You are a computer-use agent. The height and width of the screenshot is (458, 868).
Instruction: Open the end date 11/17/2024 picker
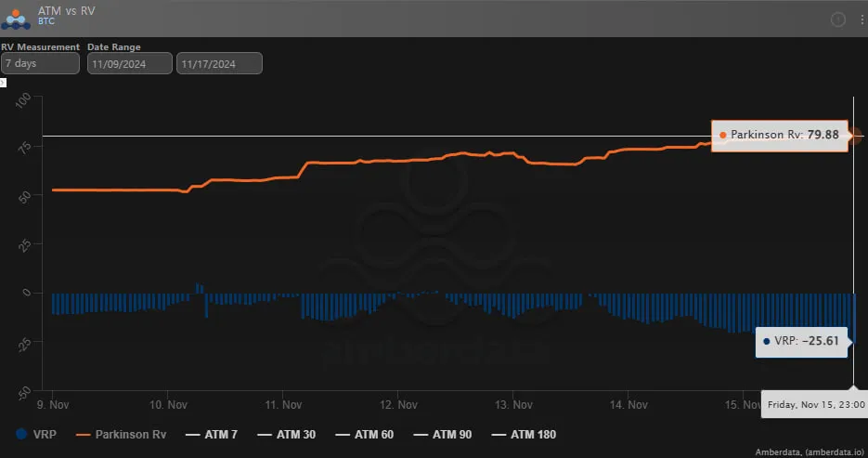point(219,63)
